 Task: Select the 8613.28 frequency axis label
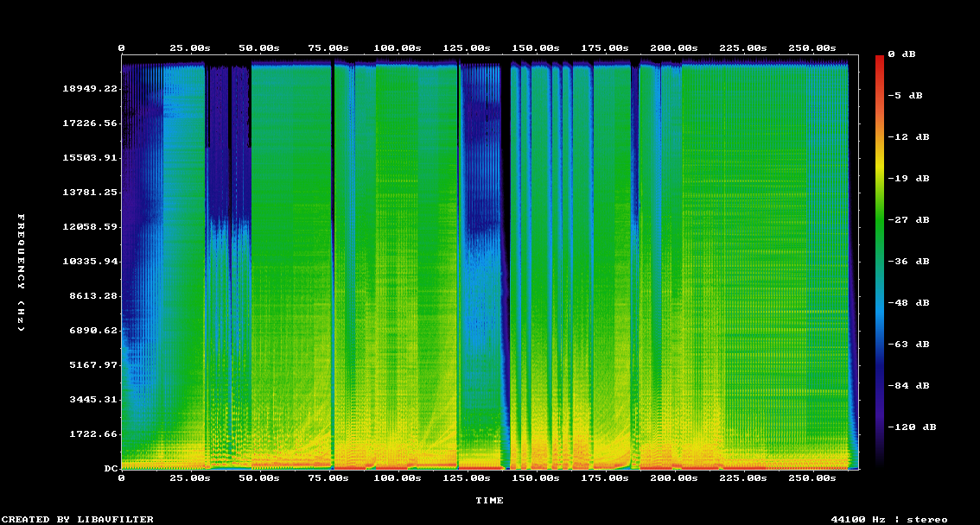pyautogui.click(x=93, y=296)
